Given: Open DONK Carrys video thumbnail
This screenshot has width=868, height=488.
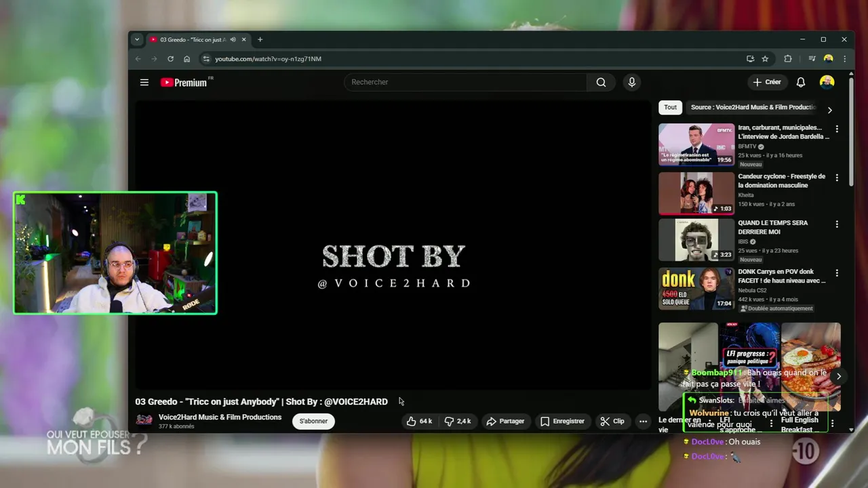Looking at the screenshot, I should [696, 289].
